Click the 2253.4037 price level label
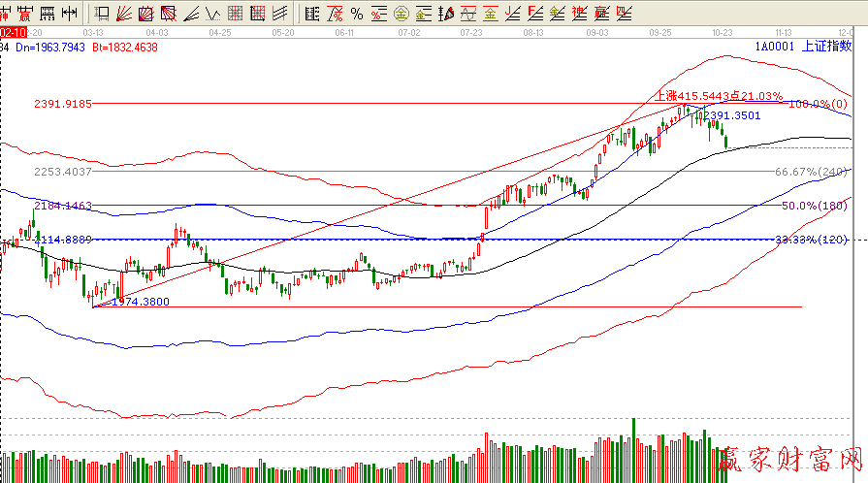Image resolution: width=868 pixels, height=483 pixels. (x=63, y=172)
